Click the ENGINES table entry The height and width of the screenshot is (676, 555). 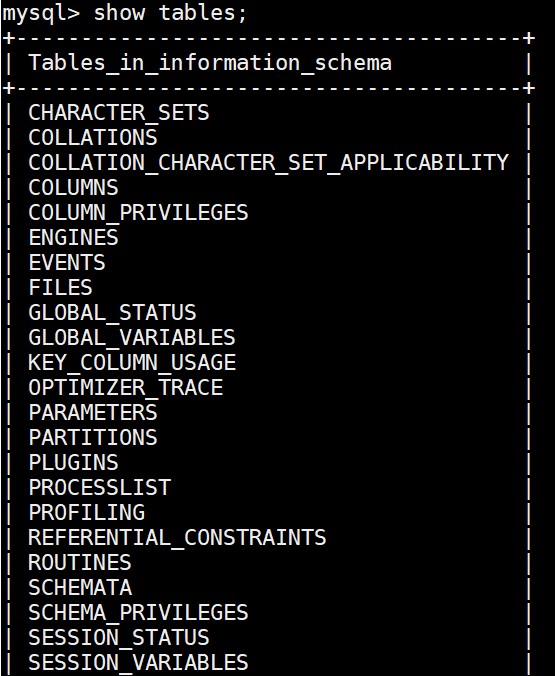[73, 238]
